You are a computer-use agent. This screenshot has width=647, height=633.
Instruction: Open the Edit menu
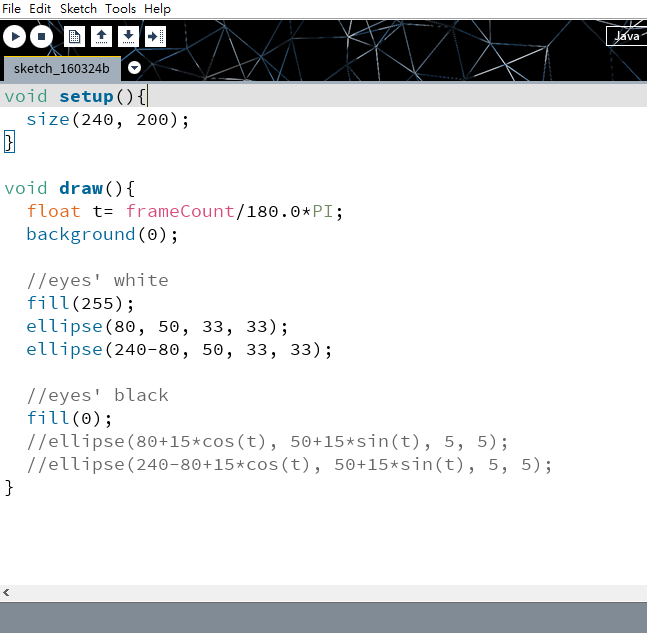click(x=40, y=9)
